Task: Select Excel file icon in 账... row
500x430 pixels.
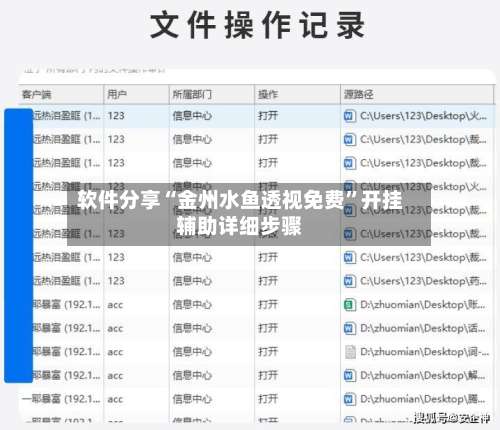Action: click(349, 305)
